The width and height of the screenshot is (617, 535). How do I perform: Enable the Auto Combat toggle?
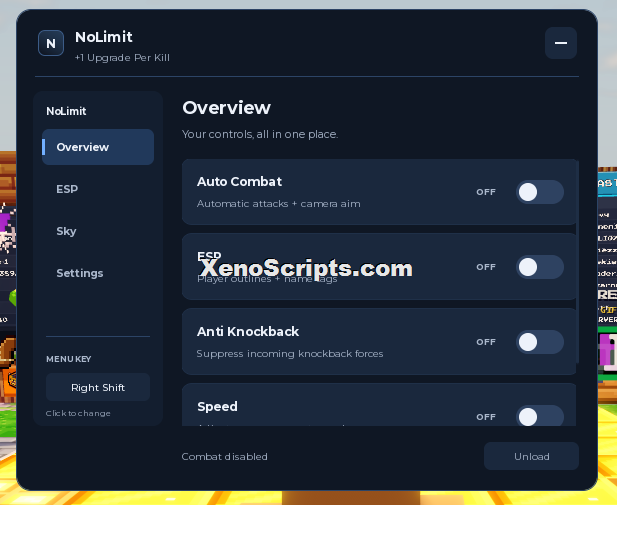pos(539,192)
